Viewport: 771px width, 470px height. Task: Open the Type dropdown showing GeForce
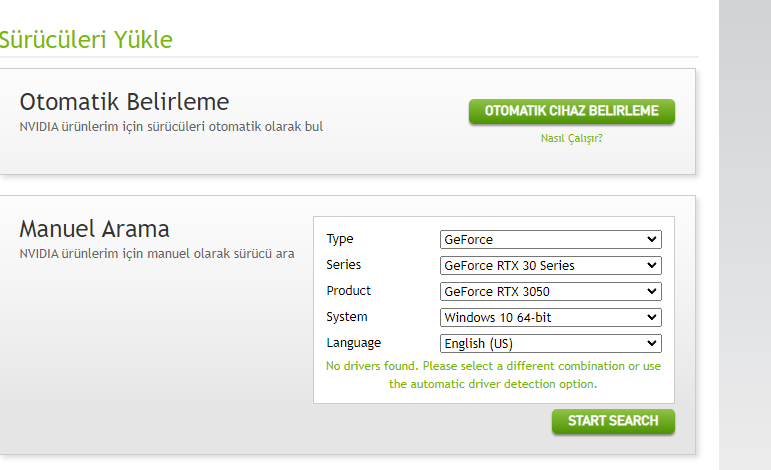(x=550, y=239)
